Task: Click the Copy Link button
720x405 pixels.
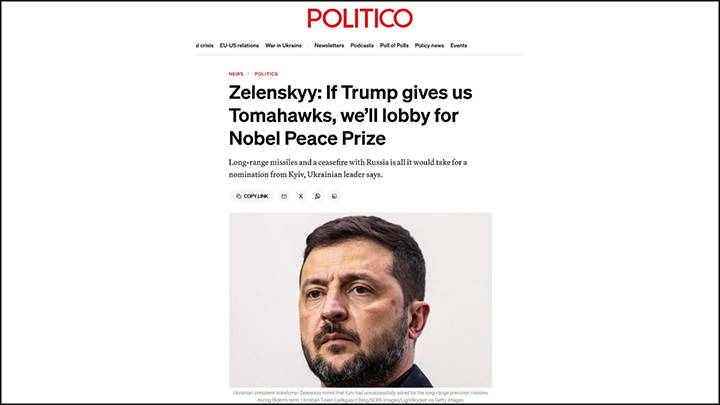Action: click(252, 196)
